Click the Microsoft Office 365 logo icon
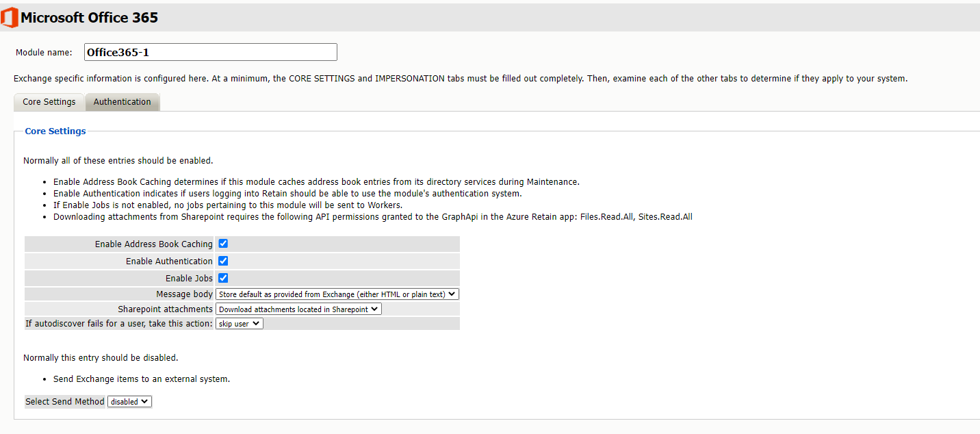Viewport: 980px width, 434px height. 10,17
